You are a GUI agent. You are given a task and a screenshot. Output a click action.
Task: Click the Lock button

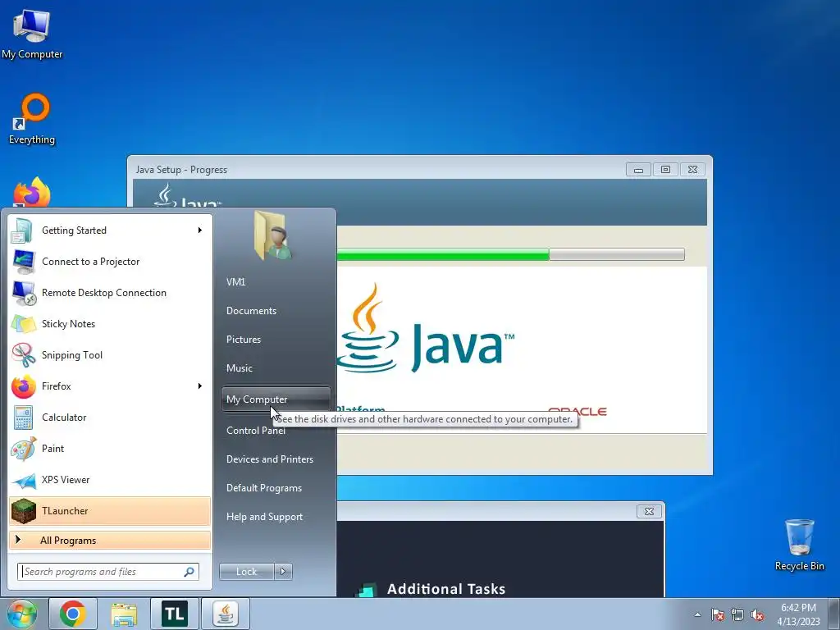[246, 572]
